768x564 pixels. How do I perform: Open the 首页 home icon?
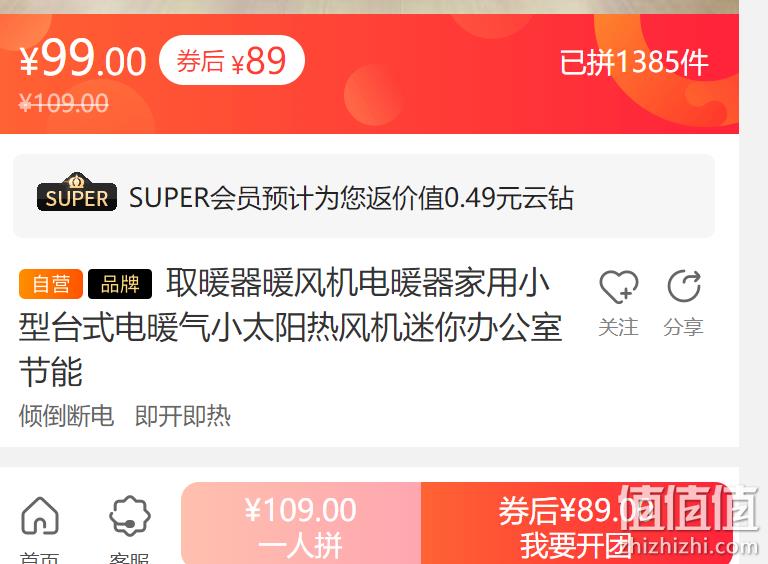[x=40, y=516]
